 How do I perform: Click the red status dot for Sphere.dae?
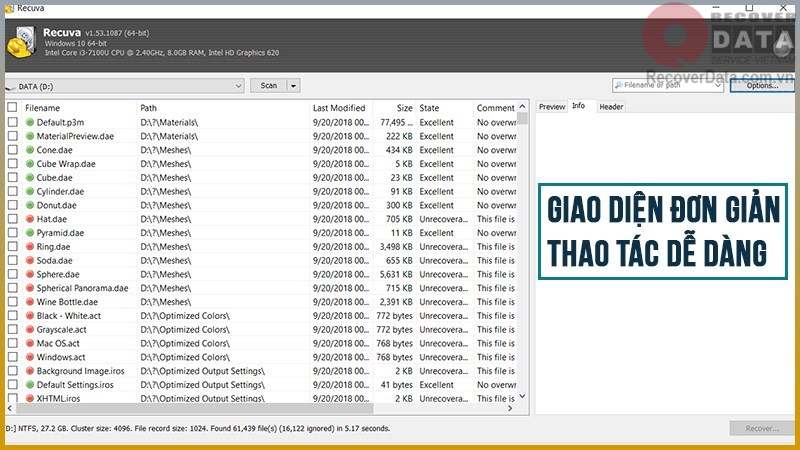pyautogui.click(x=30, y=274)
